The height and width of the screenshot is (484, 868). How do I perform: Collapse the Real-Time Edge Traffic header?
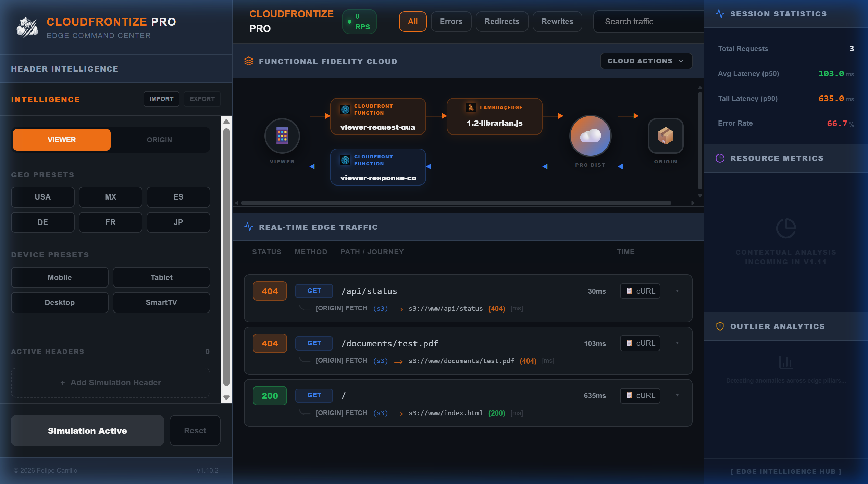468,227
